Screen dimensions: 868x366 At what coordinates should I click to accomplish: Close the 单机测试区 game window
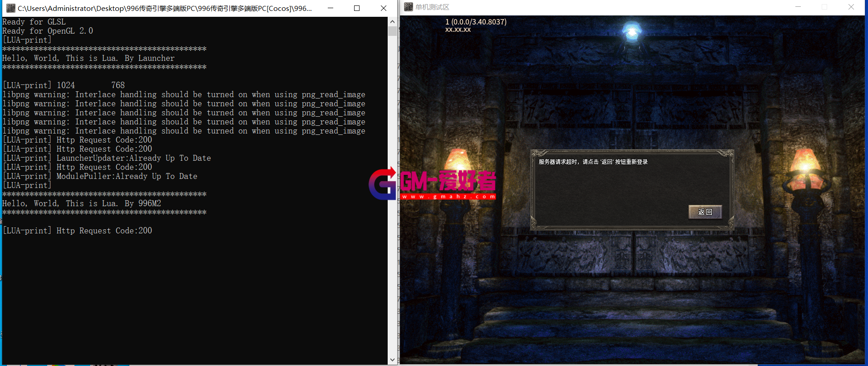[x=851, y=7]
